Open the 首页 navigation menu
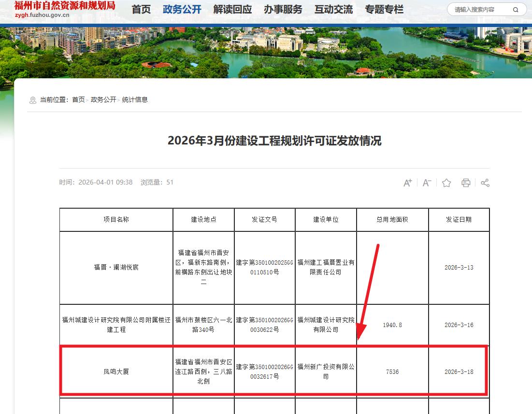This screenshot has width=532, height=414. 141,10
